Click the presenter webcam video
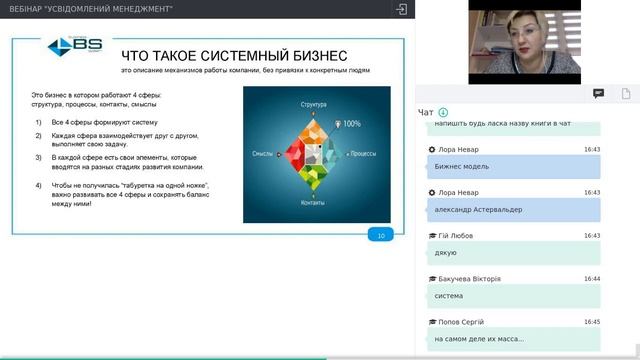The height and width of the screenshot is (360, 640). coord(524,42)
